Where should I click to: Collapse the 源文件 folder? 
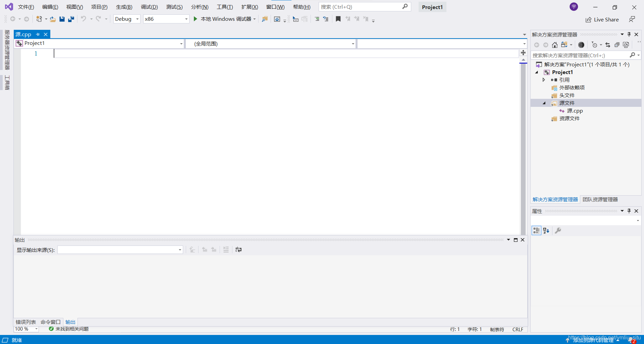pyautogui.click(x=544, y=103)
